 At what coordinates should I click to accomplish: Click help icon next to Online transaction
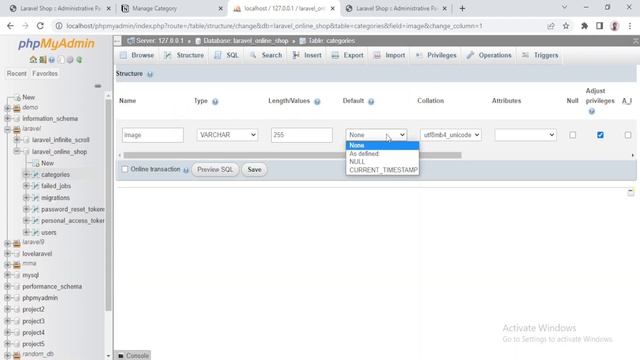(186, 170)
